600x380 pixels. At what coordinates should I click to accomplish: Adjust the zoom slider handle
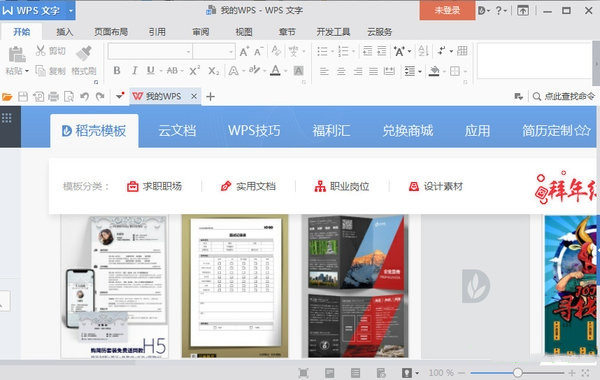517,372
